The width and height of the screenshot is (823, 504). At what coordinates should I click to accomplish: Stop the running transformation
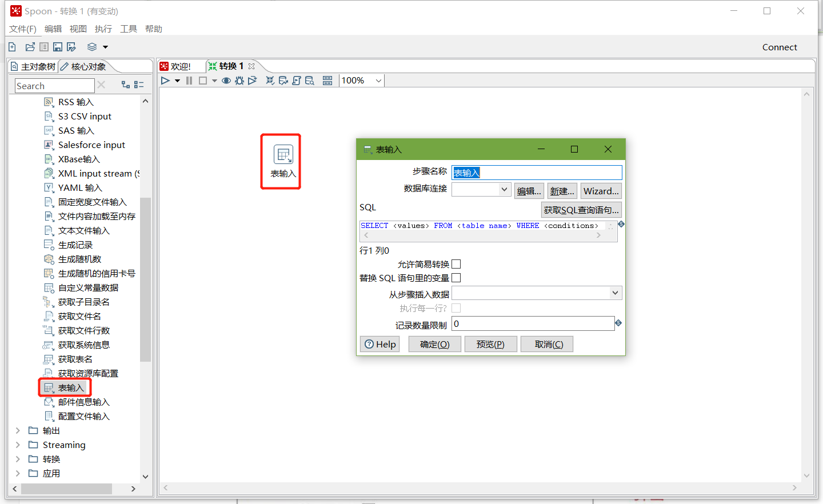[202, 81]
